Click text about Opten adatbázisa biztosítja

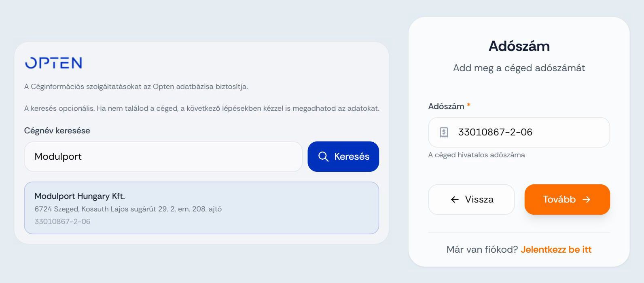point(136,87)
